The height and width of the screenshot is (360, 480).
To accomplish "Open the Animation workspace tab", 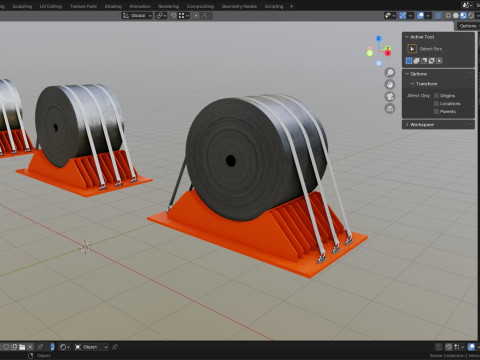I will pyautogui.click(x=140, y=6).
